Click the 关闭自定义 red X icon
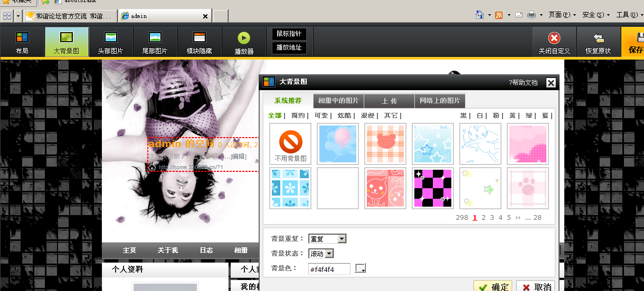Screen dimensions: 644x291 click(x=554, y=37)
